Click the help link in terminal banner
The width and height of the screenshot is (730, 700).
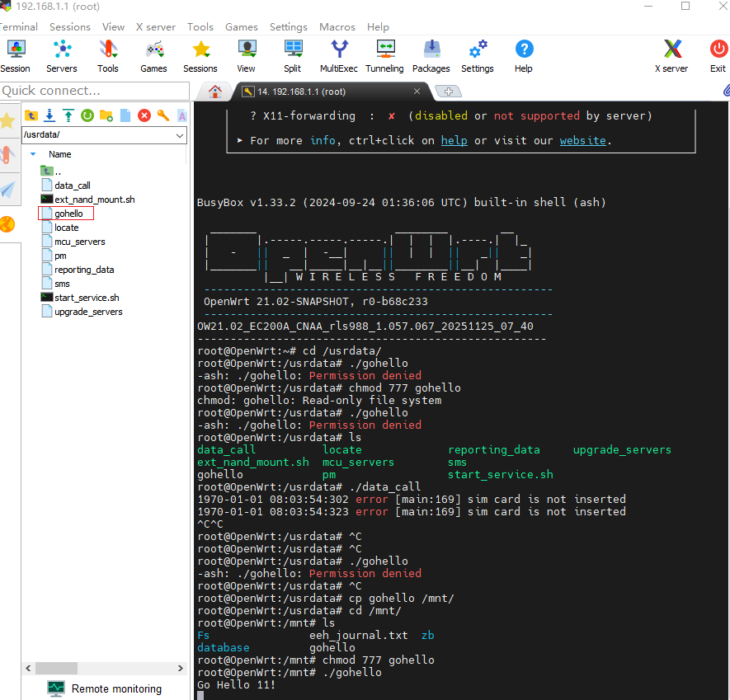[454, 140]
